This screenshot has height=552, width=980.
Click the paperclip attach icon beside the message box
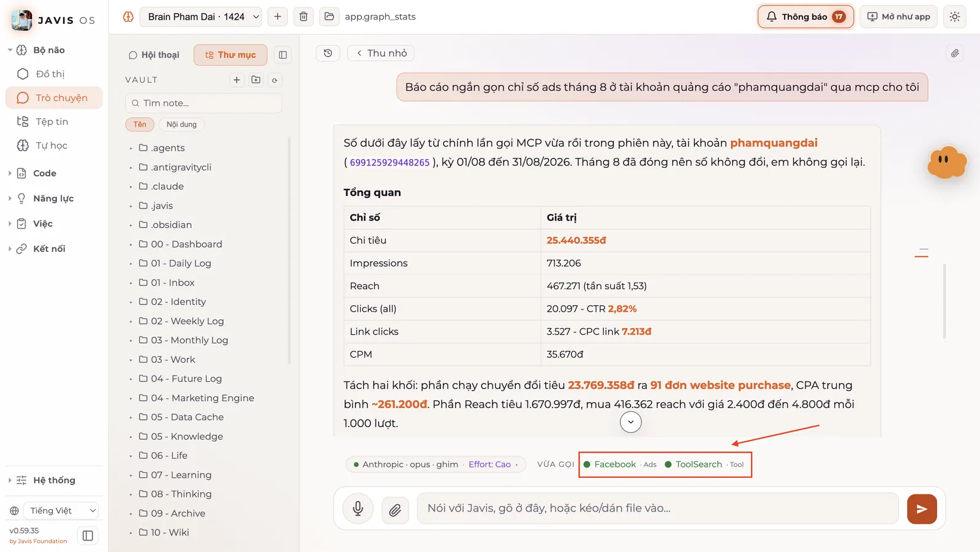pos(395,509)
